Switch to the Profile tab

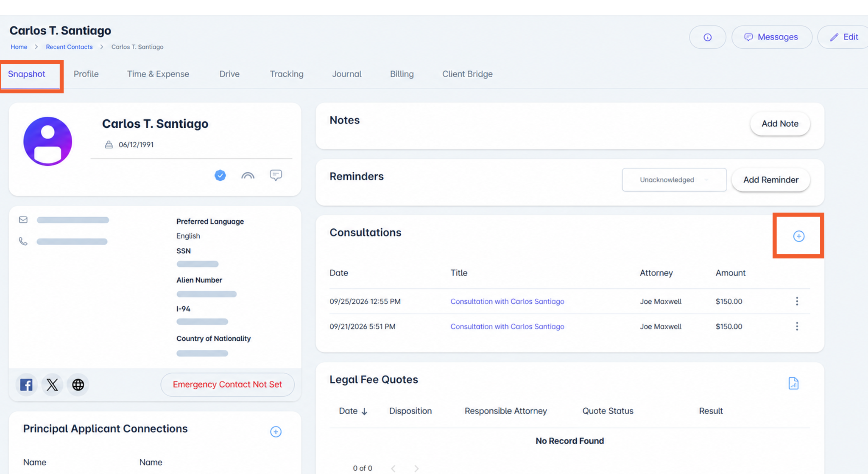86,74
